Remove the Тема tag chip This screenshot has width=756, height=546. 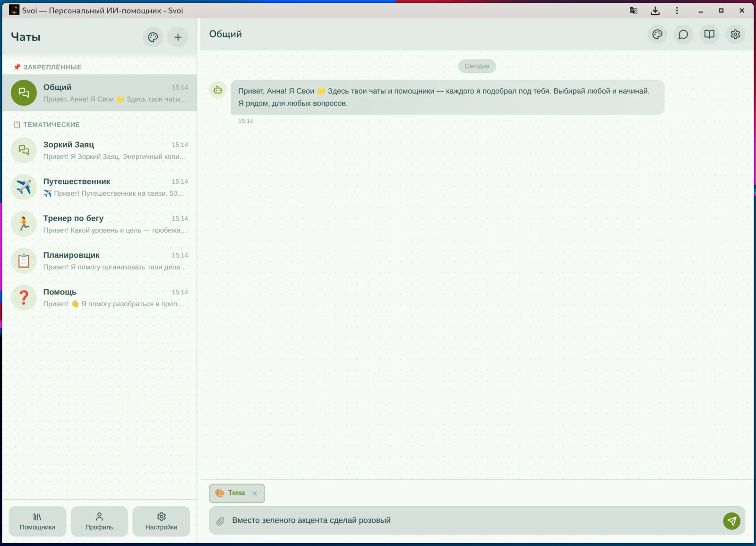pyautogui.click(x=255, y=493)
